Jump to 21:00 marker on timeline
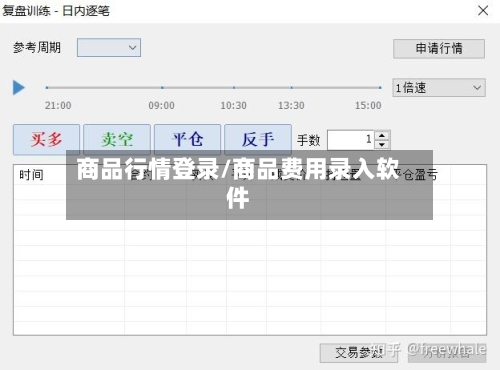500x370 pixels. (x=47, y=88)
